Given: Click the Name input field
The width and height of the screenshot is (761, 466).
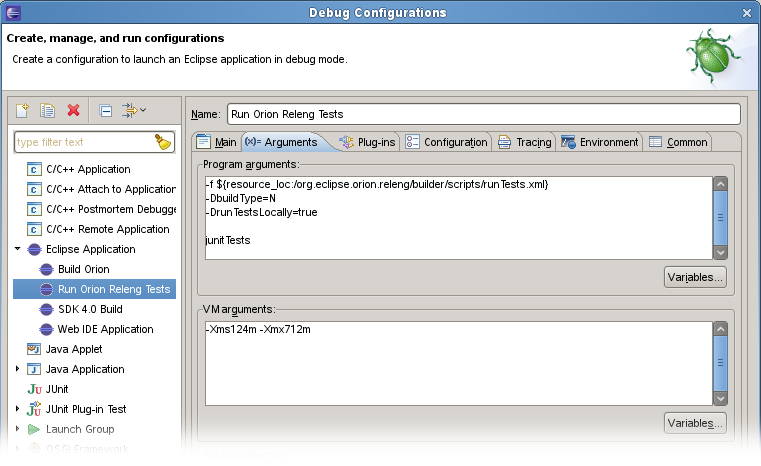Looking at the screenshot, I should tap(483, 114).
